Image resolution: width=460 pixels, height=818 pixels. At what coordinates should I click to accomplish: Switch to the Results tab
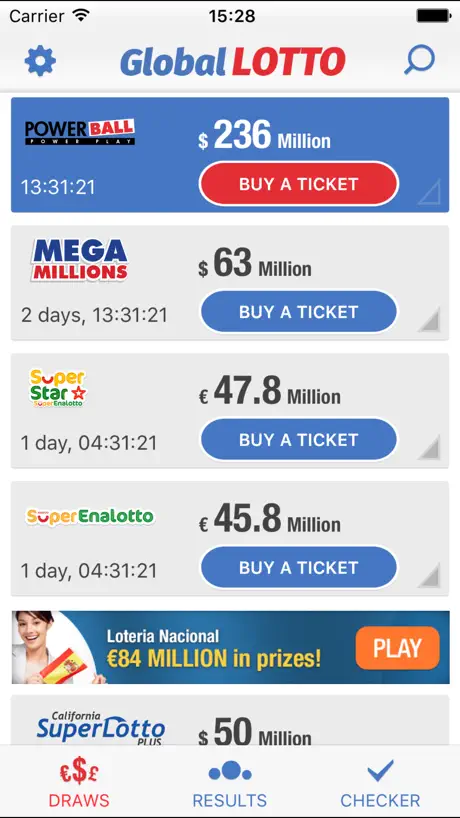tap(229, 784)
